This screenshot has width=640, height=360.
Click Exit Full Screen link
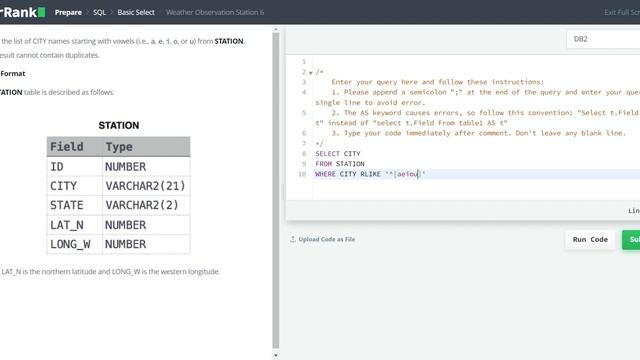click(622, 12)
